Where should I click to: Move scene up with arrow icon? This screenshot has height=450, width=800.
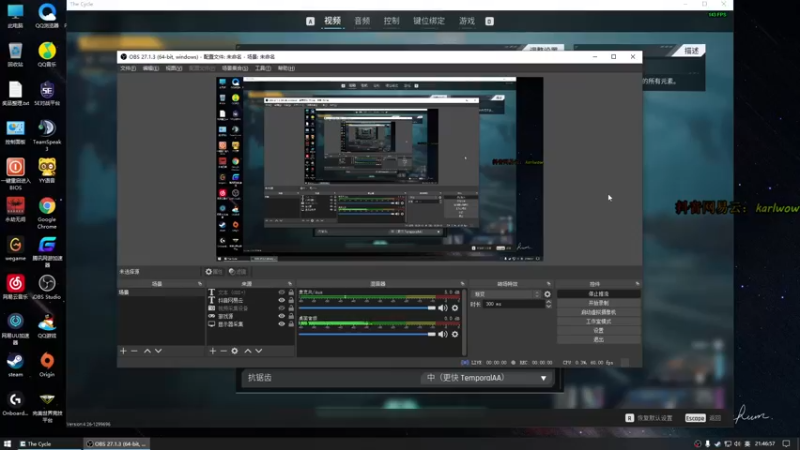click(x=147, y=351)
